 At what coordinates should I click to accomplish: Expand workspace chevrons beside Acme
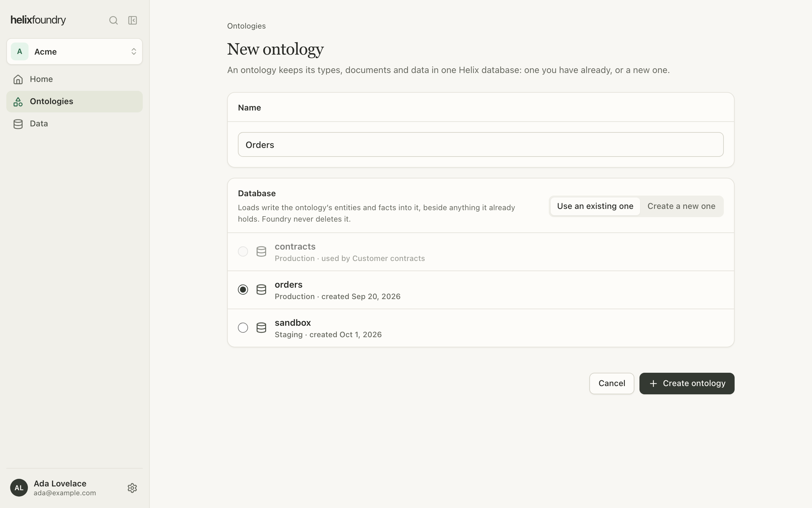point(134,51)
